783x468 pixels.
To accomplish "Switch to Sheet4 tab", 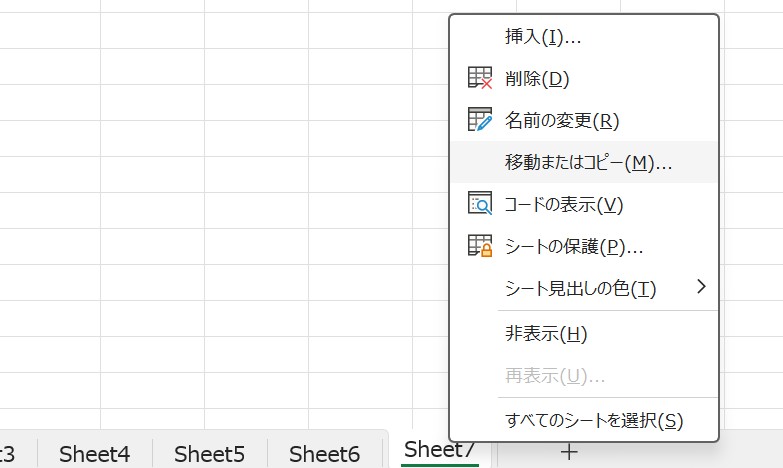I will (x=95, y=454).
